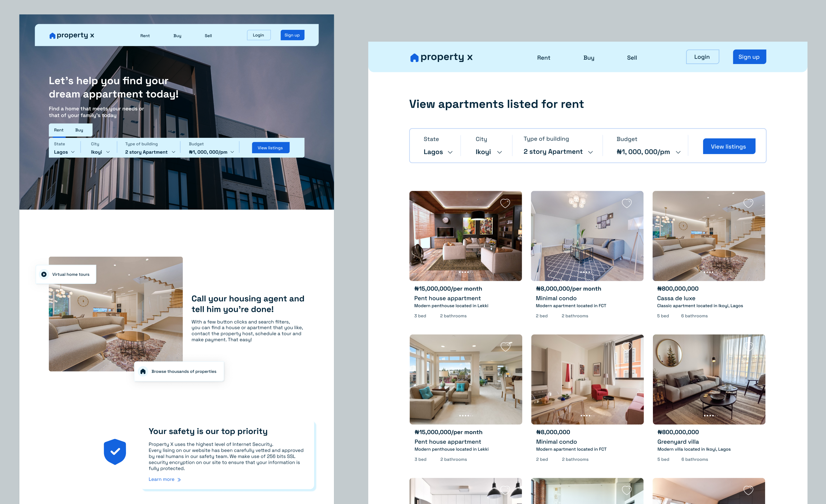Favorite the Cassa de luxe listing

(748, 203)
